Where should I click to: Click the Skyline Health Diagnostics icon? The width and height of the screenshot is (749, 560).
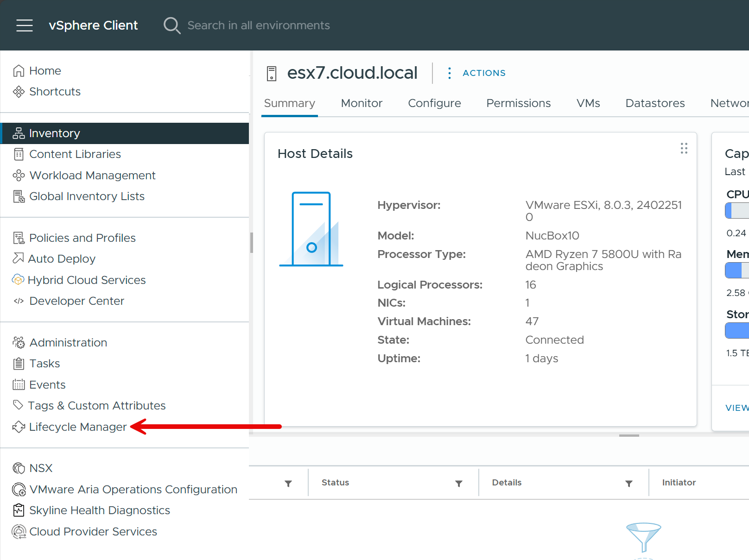[19, 510]
